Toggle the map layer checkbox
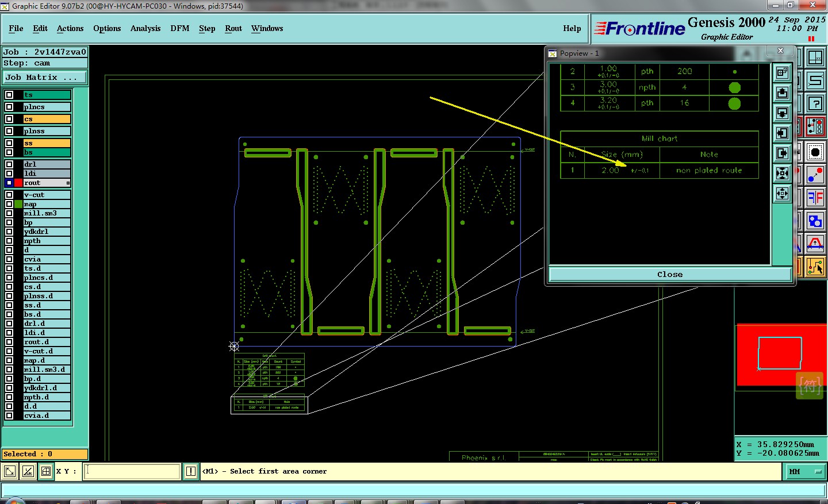The height and width of the screenshot is (504, 828). point(9,204)
